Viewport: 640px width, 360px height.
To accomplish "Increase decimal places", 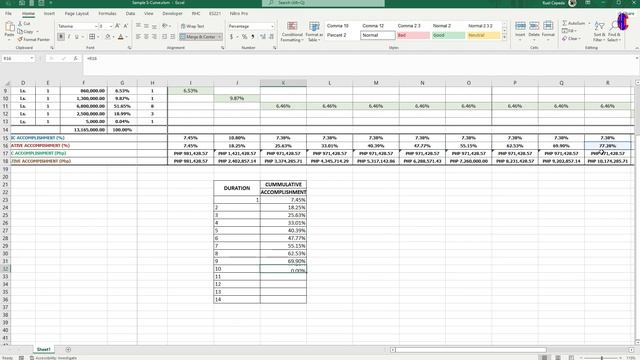I will click(262, 37).
